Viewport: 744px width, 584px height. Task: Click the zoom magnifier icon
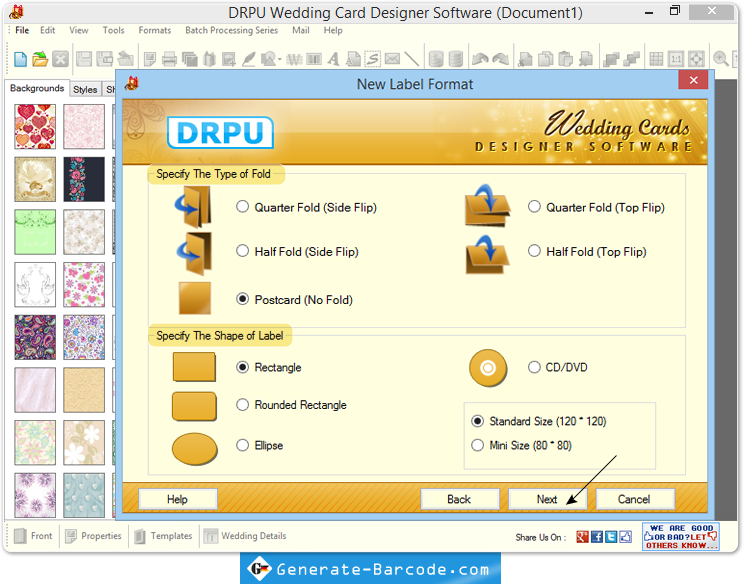(x=721, y=59)
